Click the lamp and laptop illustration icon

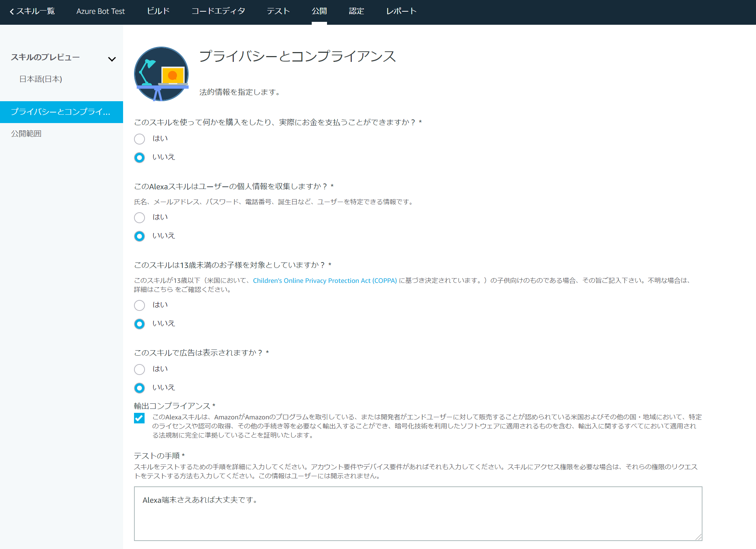pos(161,74)
